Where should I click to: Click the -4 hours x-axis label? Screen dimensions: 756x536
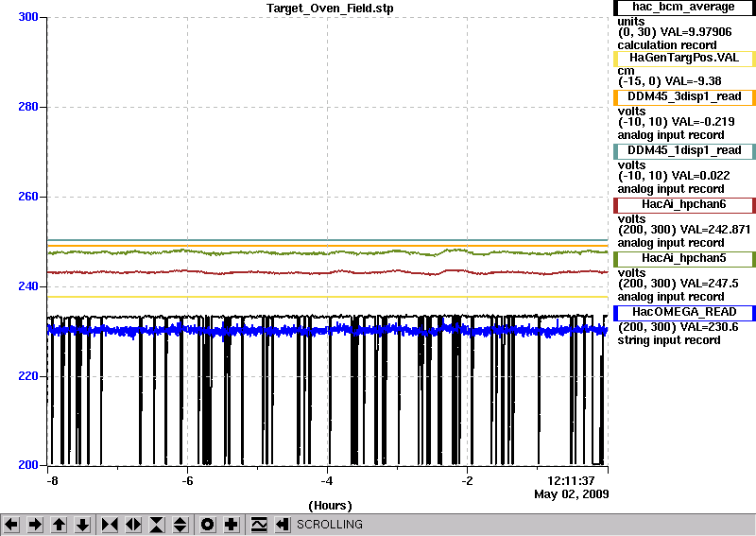pyautogui.click(x=327, y=481)
